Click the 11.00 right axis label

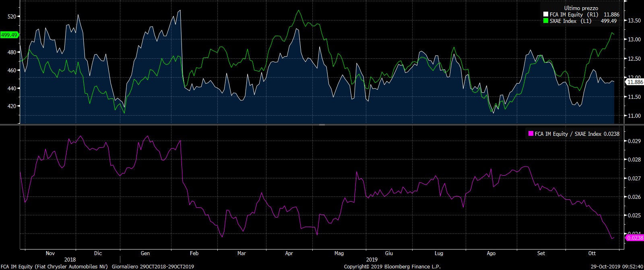pos(634,116)
